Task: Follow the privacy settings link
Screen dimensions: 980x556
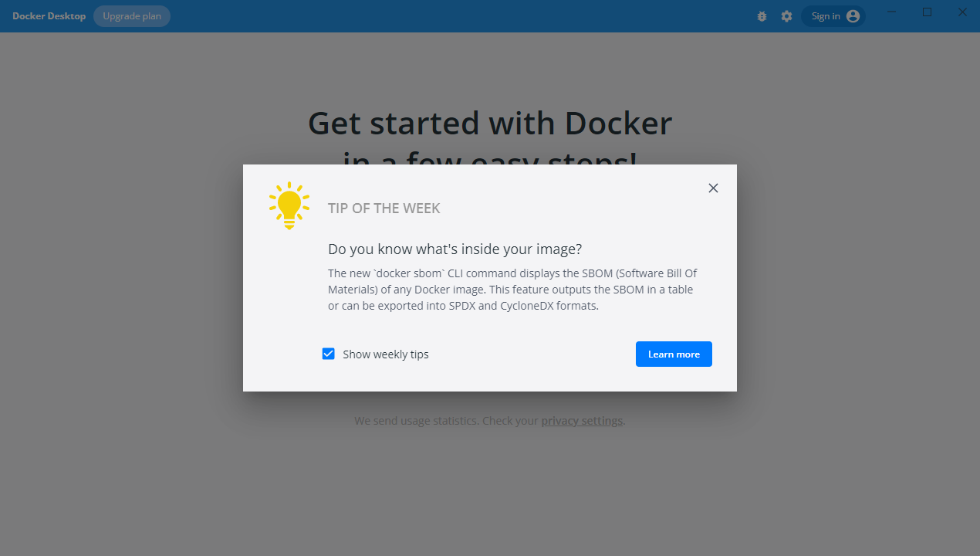Action: [582, 421]
